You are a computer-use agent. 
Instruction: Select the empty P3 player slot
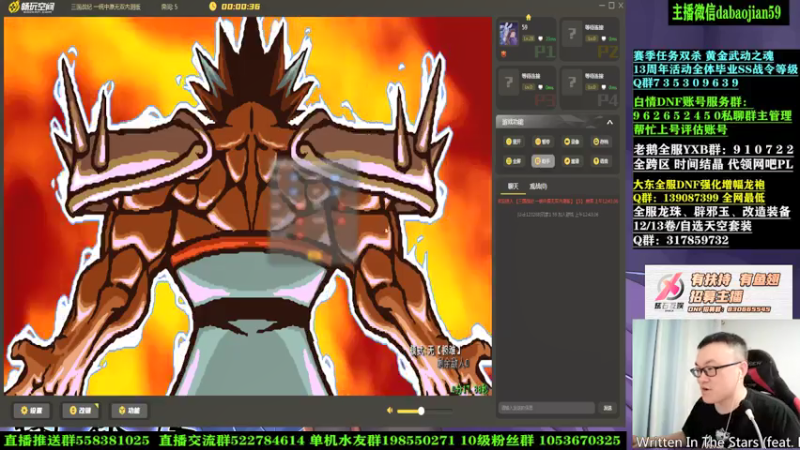coord(526,88)
